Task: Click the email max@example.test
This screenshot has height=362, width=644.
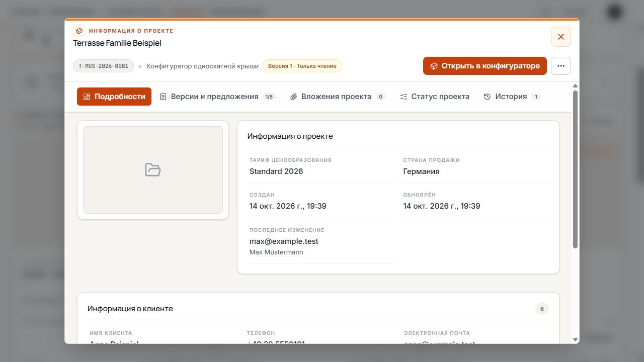Action: (284, 241)
